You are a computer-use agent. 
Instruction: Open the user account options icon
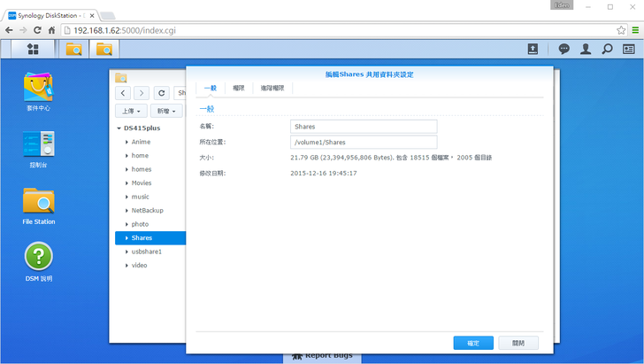(585, 49)
